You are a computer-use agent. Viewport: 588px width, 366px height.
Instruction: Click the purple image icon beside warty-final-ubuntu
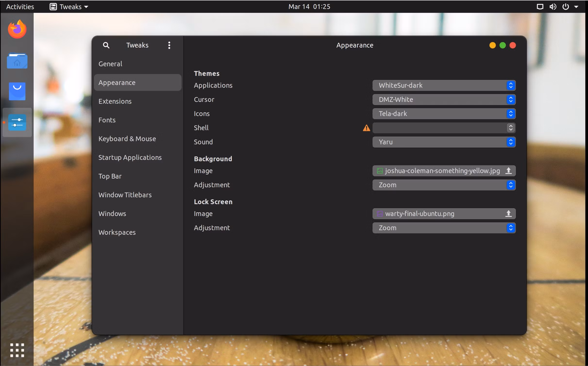click(380, 214)
